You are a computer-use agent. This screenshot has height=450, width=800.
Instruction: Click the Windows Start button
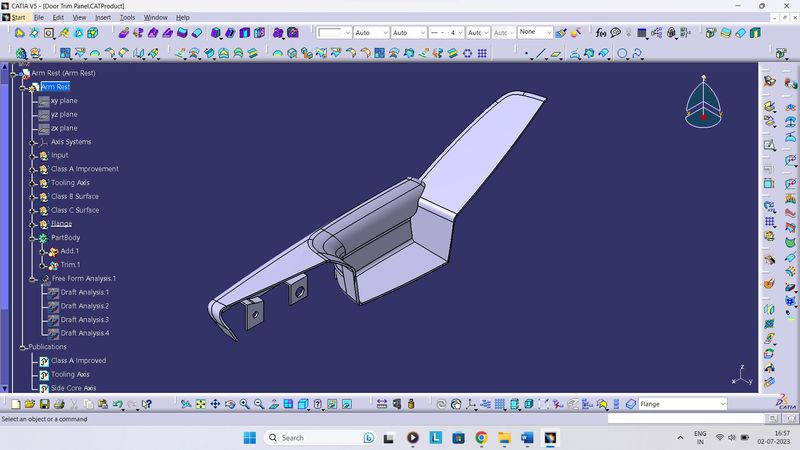click(x=248, y=438)
